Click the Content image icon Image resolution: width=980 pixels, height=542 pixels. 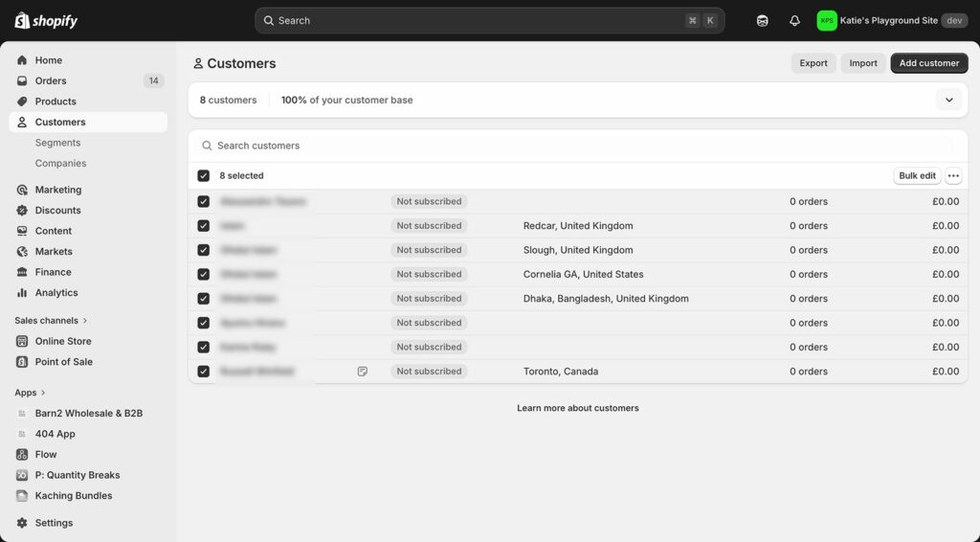click(x=22, y=231)
